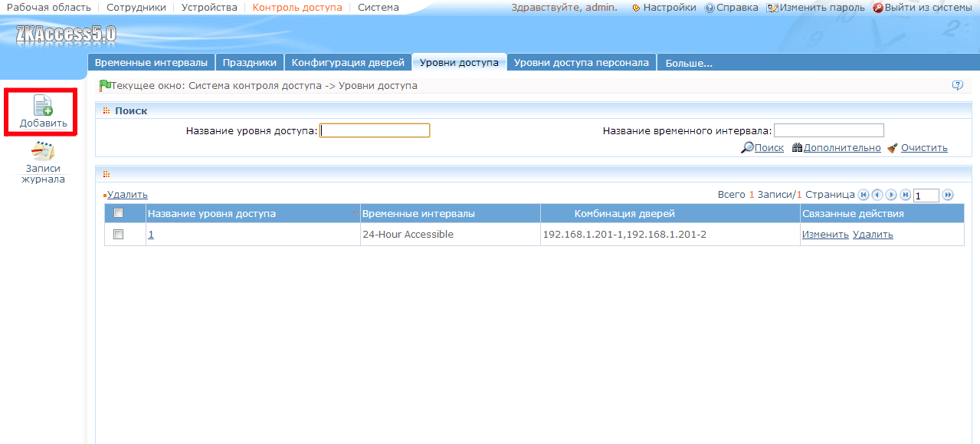The height and width of the screenshot is (444, 980).
Task: Check the checkbox for access level 1
Action: click(x=118, y=235)
